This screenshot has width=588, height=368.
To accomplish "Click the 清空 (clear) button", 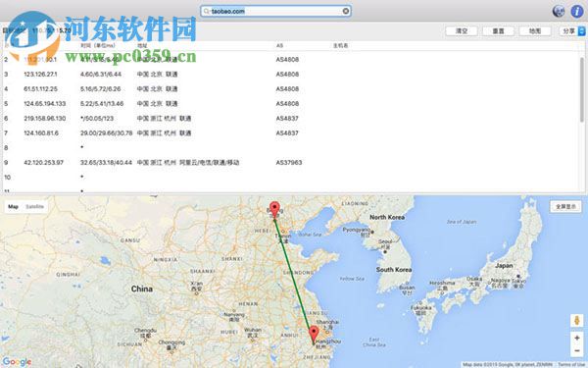I will coord(462,31).
